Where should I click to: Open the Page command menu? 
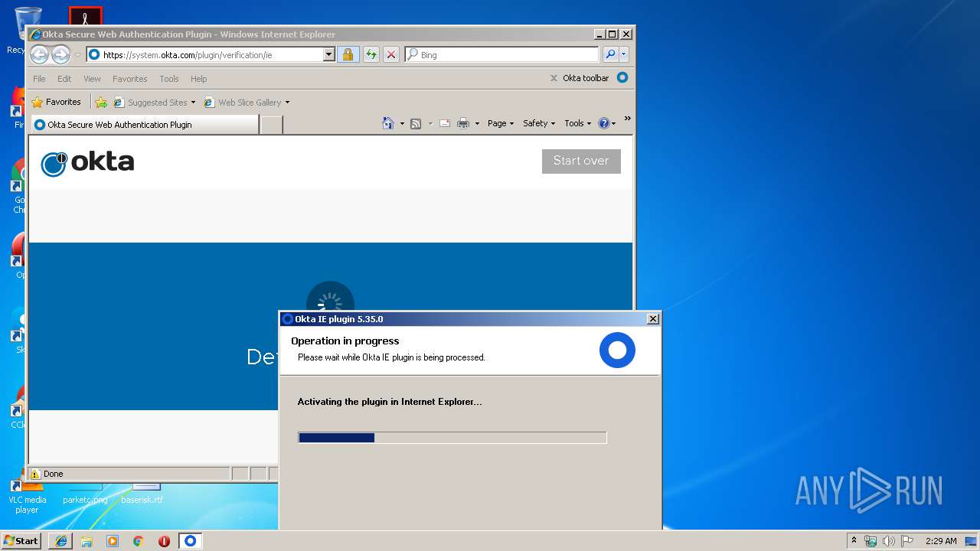(x=501, y=123)
